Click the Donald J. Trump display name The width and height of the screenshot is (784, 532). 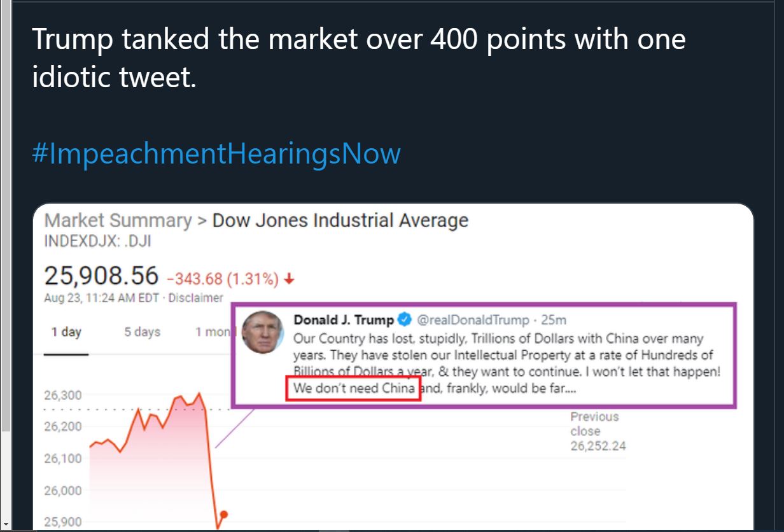point(344,319)
